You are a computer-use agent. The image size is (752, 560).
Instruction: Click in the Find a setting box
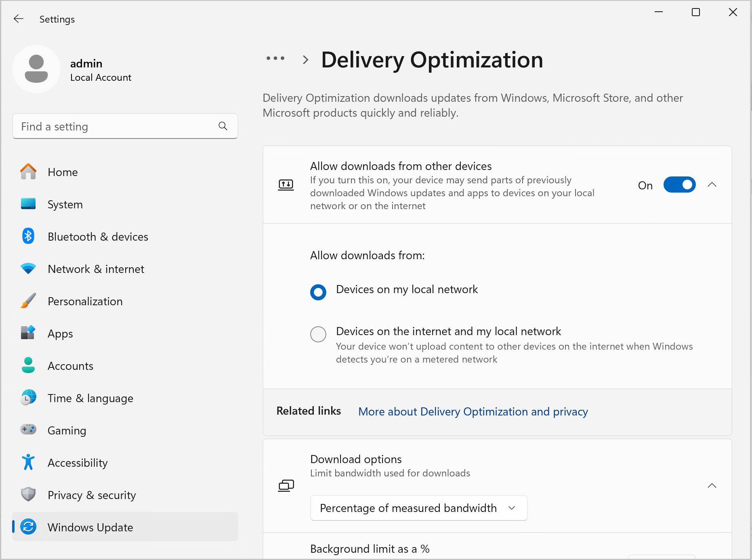125,126
